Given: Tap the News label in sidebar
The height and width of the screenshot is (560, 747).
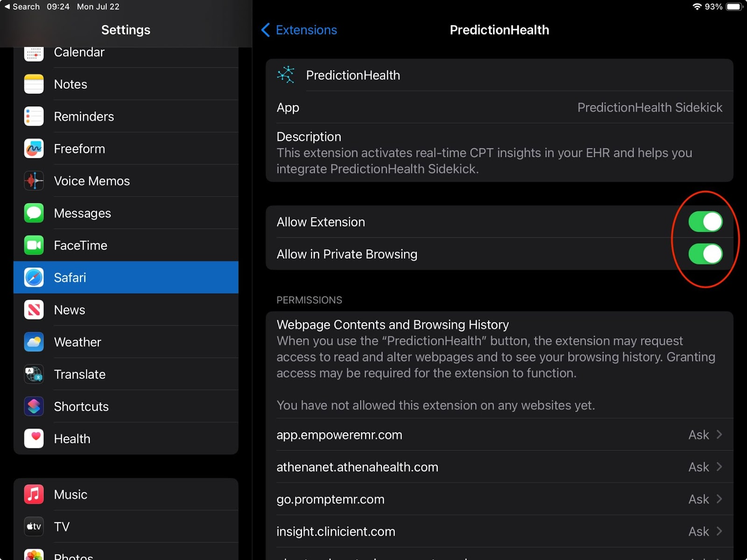Looking at the screenshot, I should [x=70, y=309].
